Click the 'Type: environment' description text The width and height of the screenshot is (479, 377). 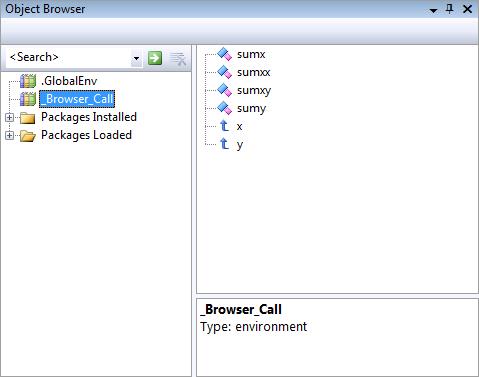[253, 327]
